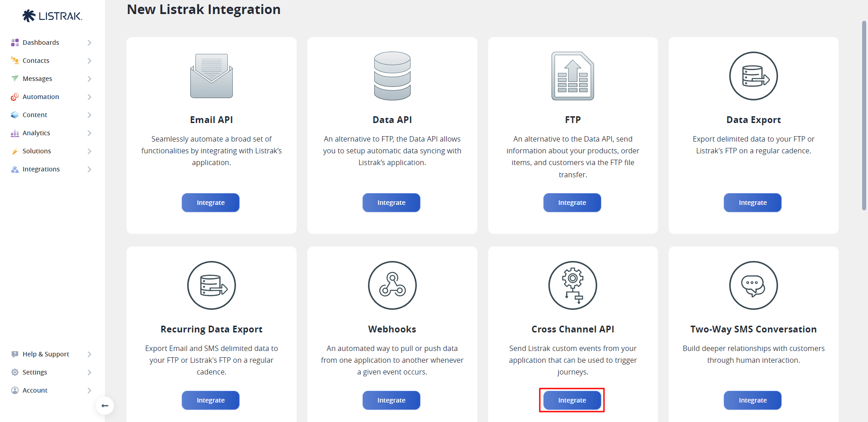
Task: Click the Cross Channel API gear icon
Action: [572, 285]
